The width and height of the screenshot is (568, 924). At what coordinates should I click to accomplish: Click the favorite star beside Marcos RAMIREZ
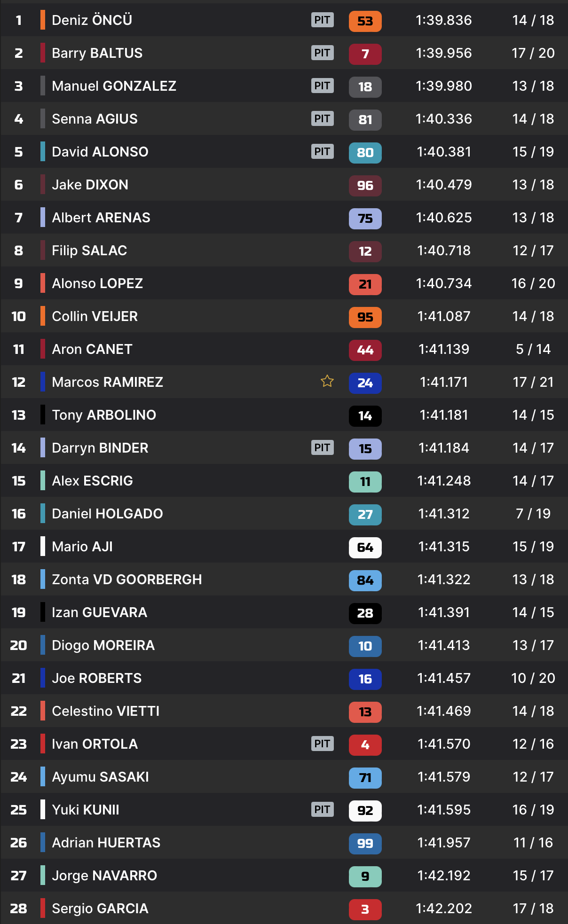tap(327, 381)
